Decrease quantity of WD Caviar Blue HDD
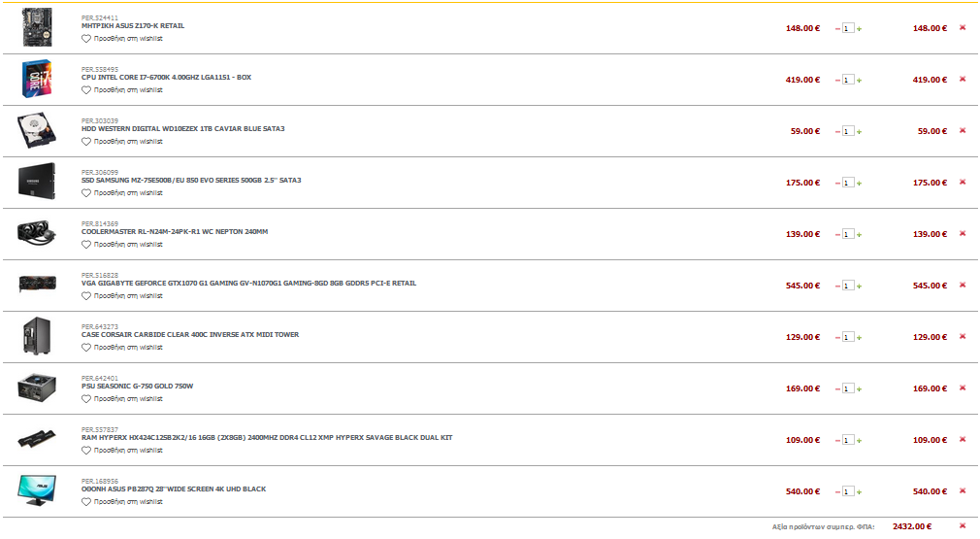Image resolution: width=980 pixels, height=539 pixels. [x=837, y=131]
